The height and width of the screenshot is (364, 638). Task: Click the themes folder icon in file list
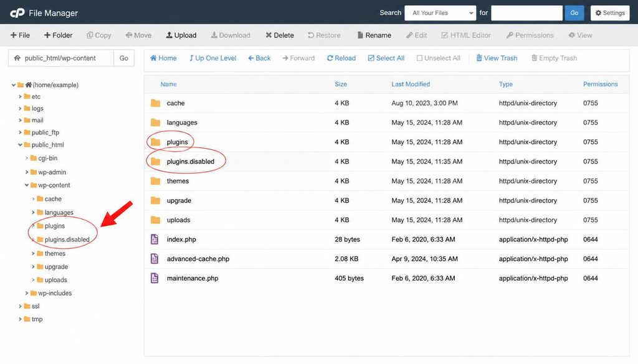pos(155,181)
